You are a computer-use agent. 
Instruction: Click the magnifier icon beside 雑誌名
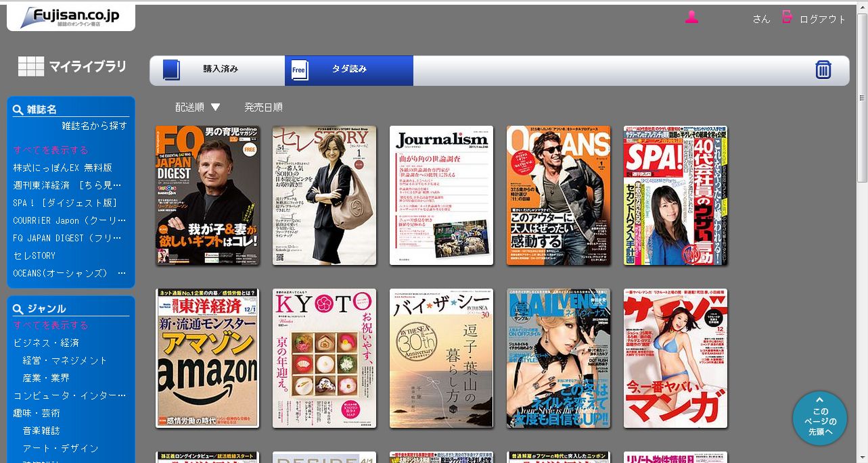pyautogui.click(x=18, y=109)
